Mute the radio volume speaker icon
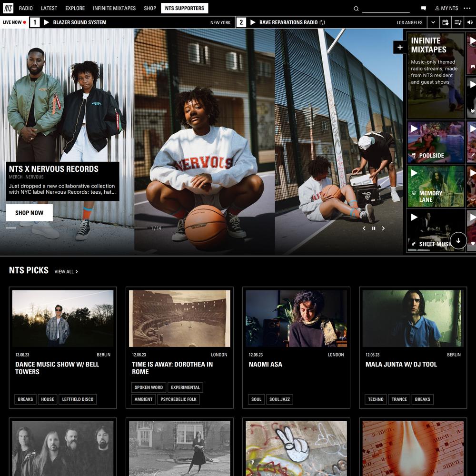The height and width of the screenshot is (476, 476). tap(470, 22)
